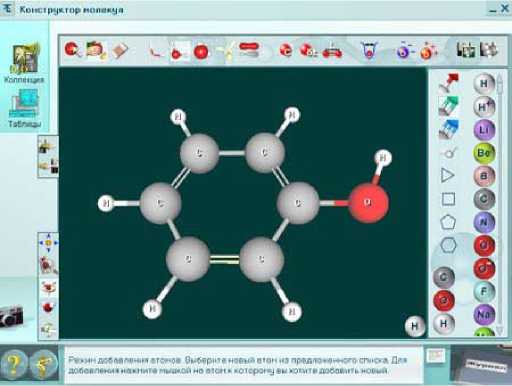Click the yellow question mark help button
Image resolution: width=512 pixels, height=386 pixels.
[x=13, y=364]
